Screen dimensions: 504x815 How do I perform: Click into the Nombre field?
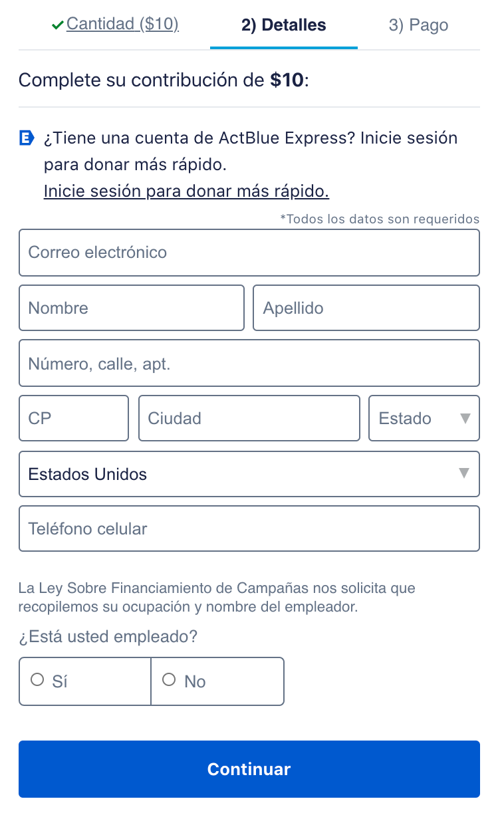click(x=131, y=308)
